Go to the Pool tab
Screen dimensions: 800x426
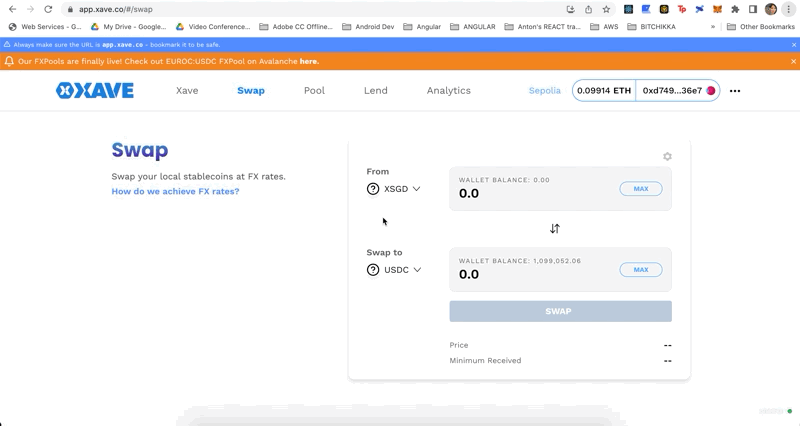pos(314,91)
